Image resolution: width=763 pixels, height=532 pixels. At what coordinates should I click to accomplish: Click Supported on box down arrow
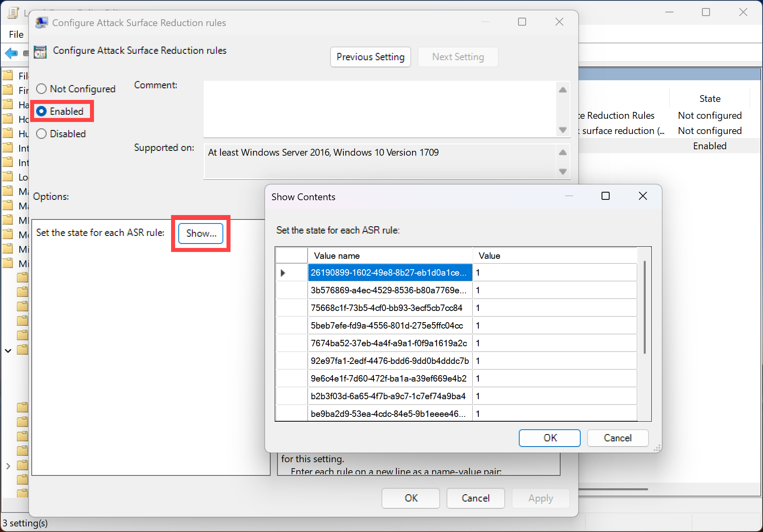[x=563, y=172]
